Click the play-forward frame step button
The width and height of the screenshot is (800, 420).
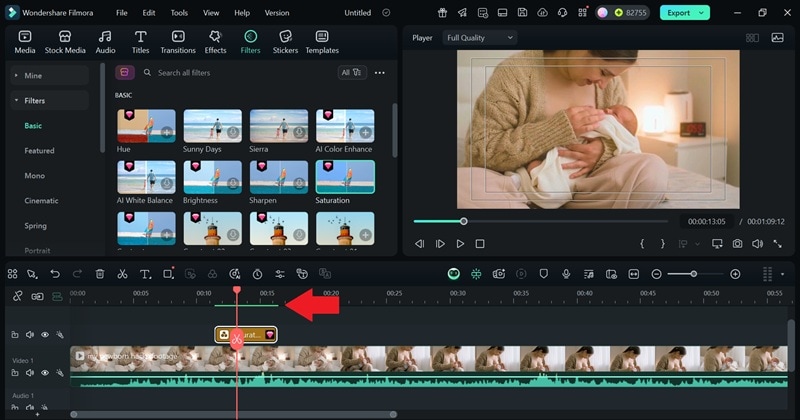tap(440, 244)
